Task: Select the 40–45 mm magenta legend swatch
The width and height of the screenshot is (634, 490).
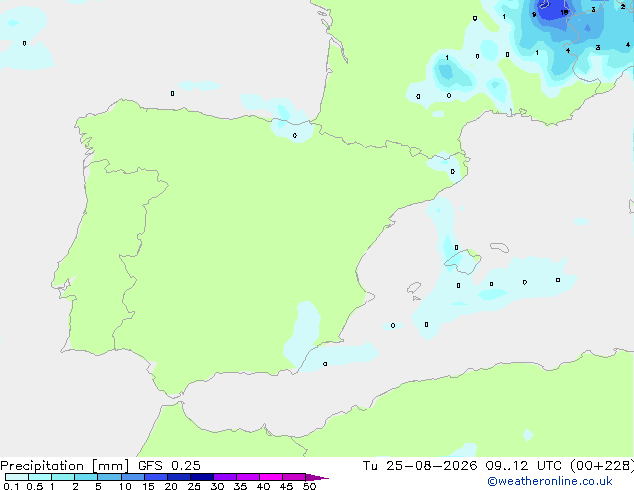Action: click(x=271, y=477)
